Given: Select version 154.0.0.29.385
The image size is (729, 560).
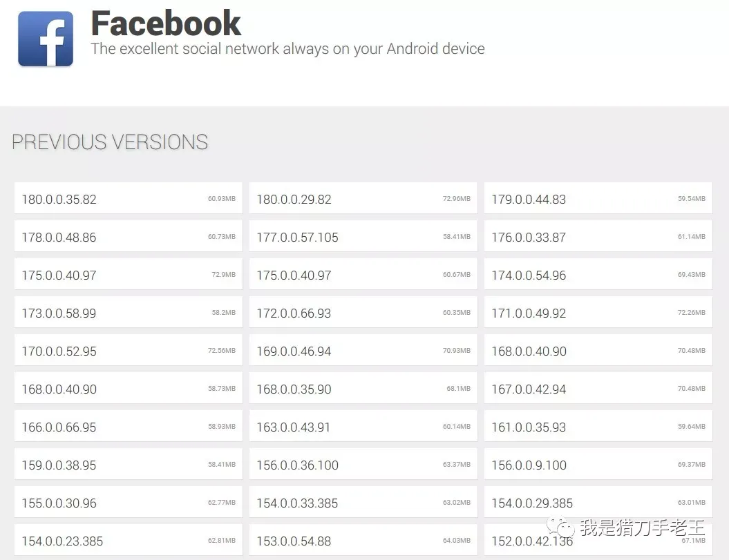Looking at the screenshot, I should point(598,503).
